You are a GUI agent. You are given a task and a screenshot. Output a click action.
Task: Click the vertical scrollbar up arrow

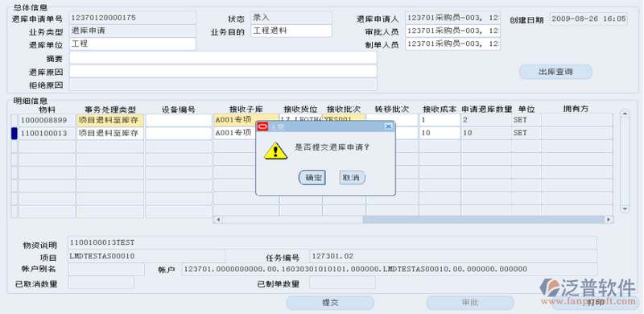[625, 114]
